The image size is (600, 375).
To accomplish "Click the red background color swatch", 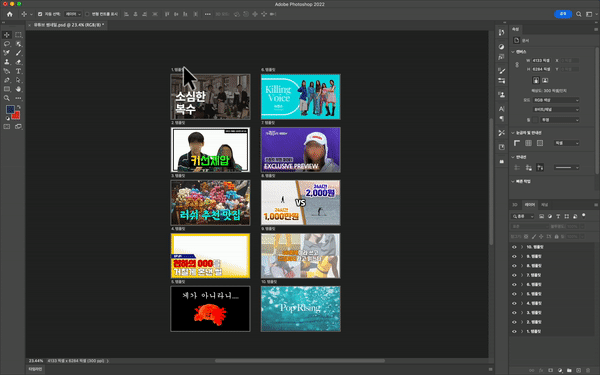I will [x=17, y=116].
